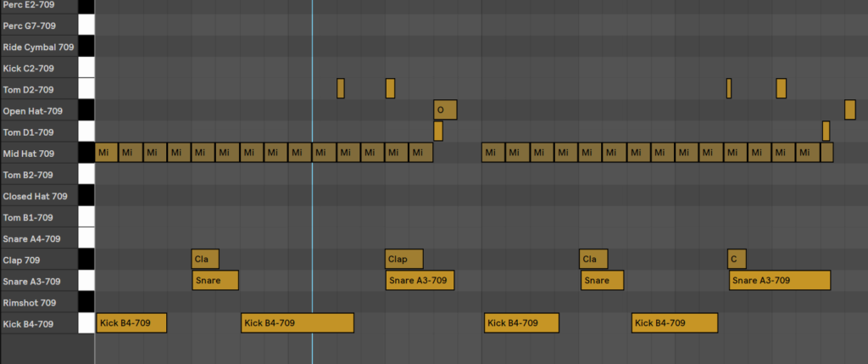Viewport: 868px width, 364px height.
Task: Select the first short Snare note
Action: click(x=215, y=280)
